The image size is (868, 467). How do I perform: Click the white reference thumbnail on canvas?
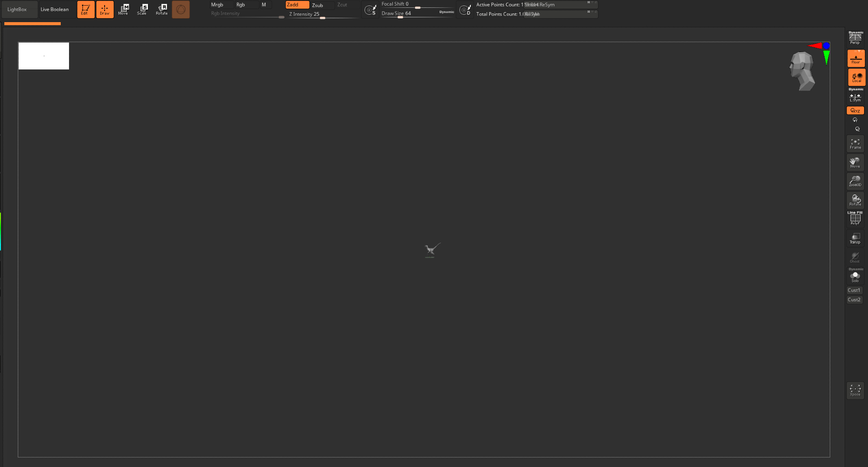[x=44, y=56]
